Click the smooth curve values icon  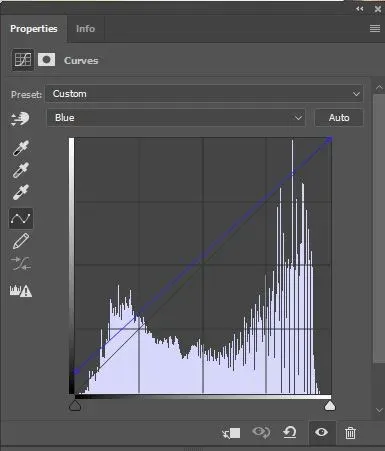21,263
